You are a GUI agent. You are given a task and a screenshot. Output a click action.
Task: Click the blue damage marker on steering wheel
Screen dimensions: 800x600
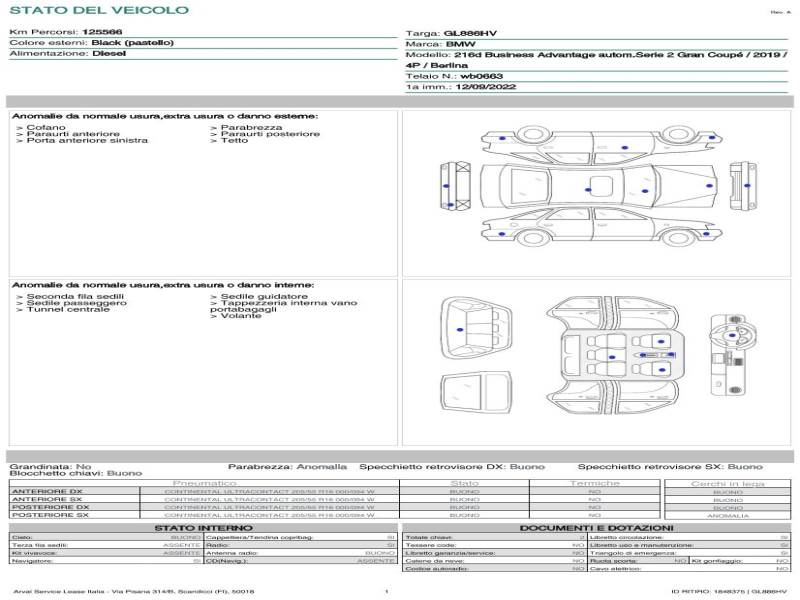pos(733,336)
